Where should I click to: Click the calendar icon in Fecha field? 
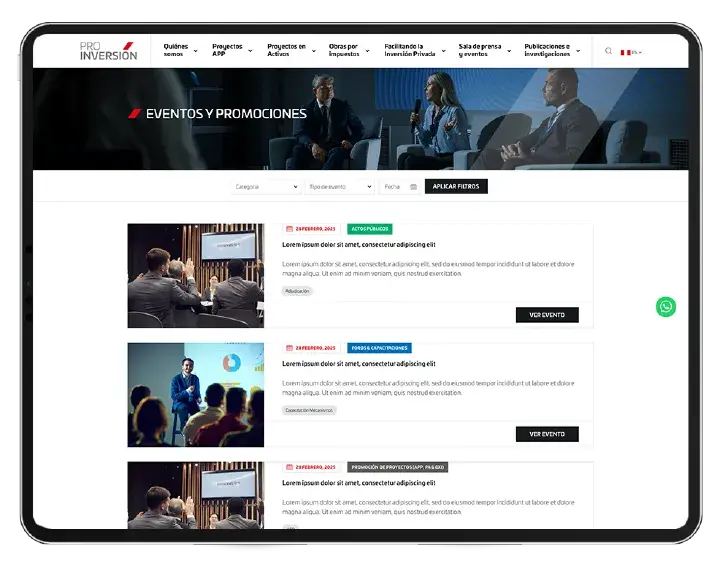[413, 187]
